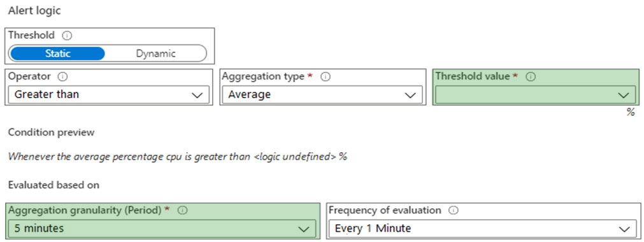Click the Condition preview sentence text

click(x=178, y=157)
